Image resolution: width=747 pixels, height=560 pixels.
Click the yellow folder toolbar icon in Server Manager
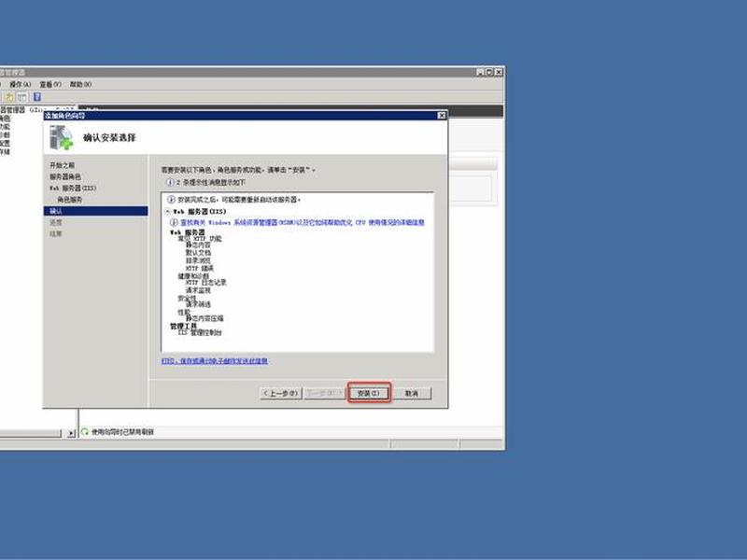pos(9,97)
